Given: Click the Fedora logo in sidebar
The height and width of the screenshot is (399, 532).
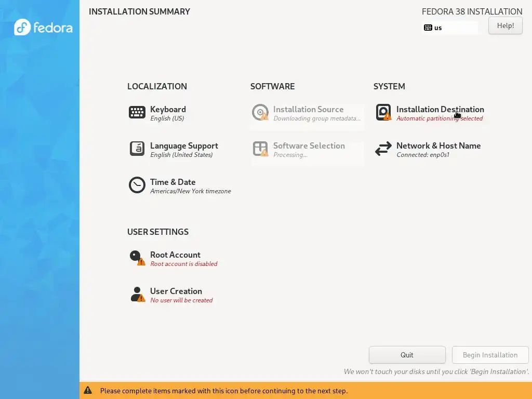Looking at the screenshot, I should [44, 27].
